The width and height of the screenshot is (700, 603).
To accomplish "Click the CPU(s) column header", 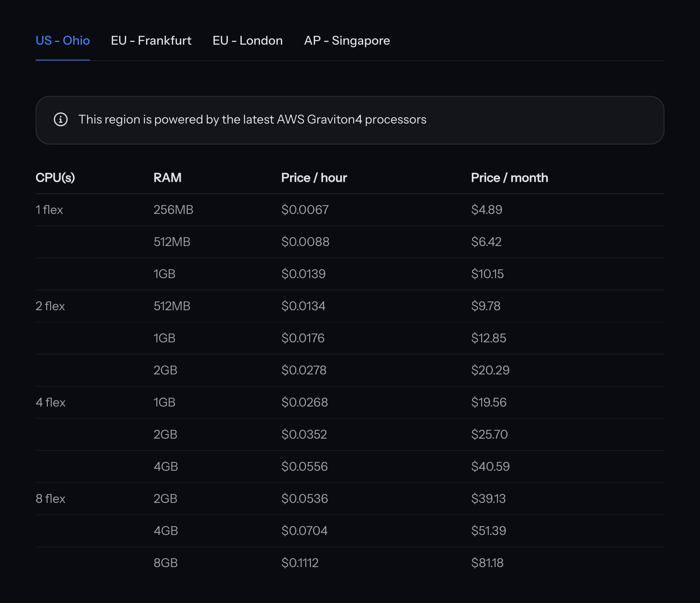I will point(55,178).
